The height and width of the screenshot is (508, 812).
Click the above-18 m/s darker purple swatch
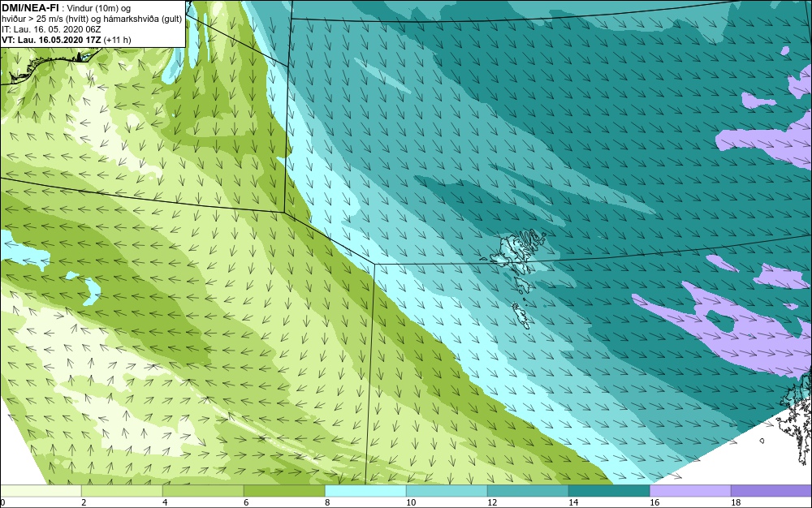pyautogui.click(x=771, y=490)
